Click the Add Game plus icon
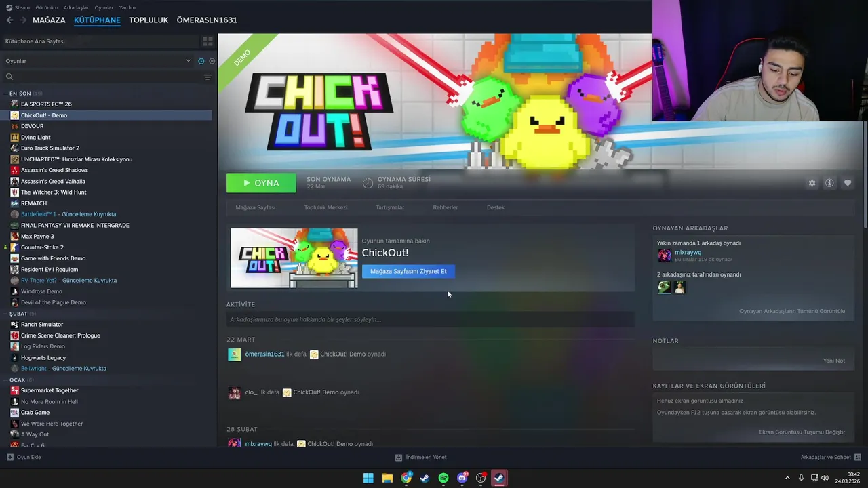The image size is (868, 488). 9,457
